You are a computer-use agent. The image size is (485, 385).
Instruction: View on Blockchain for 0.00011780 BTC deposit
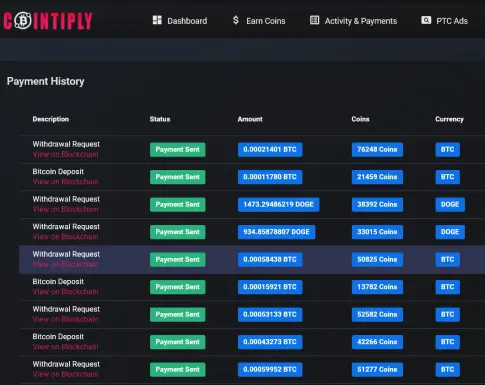tap(65, 182)
